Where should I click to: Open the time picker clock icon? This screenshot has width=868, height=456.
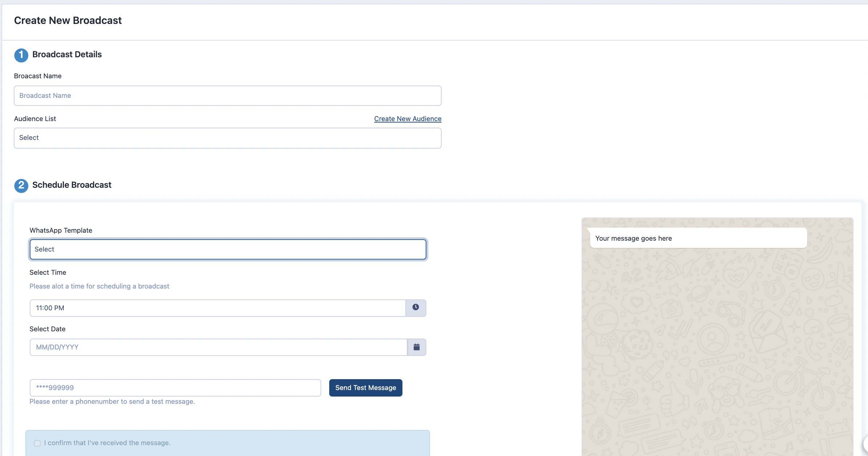[416, 307]
